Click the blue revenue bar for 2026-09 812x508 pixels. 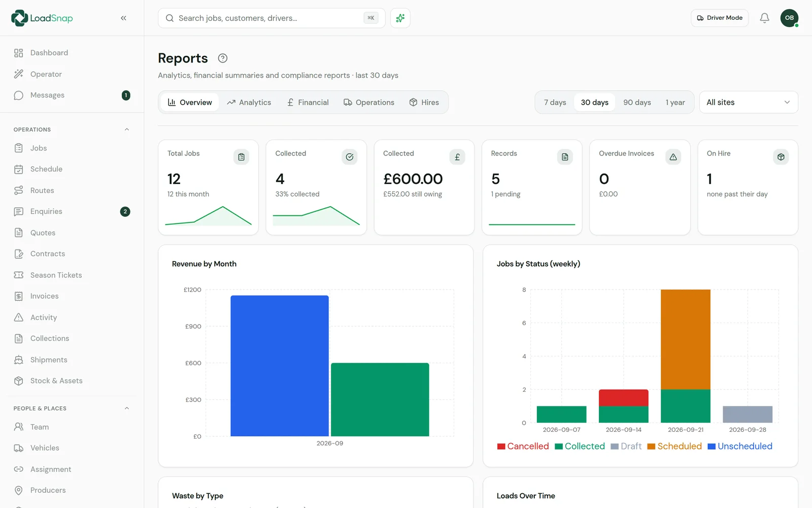pyautogui.click(x=280, y=366)
